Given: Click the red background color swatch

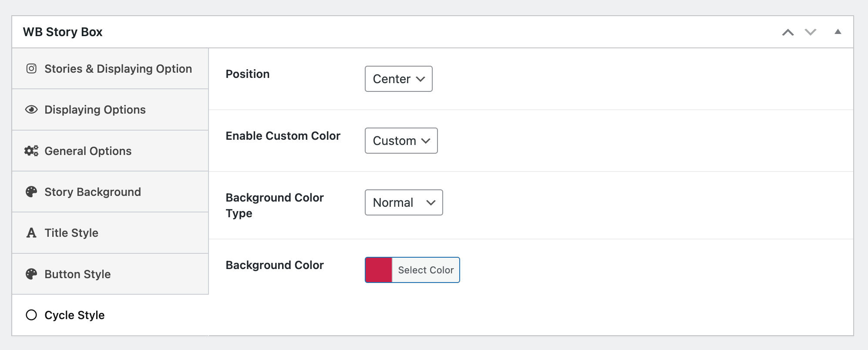Looking at the screenshot, I should pos(379,270).
